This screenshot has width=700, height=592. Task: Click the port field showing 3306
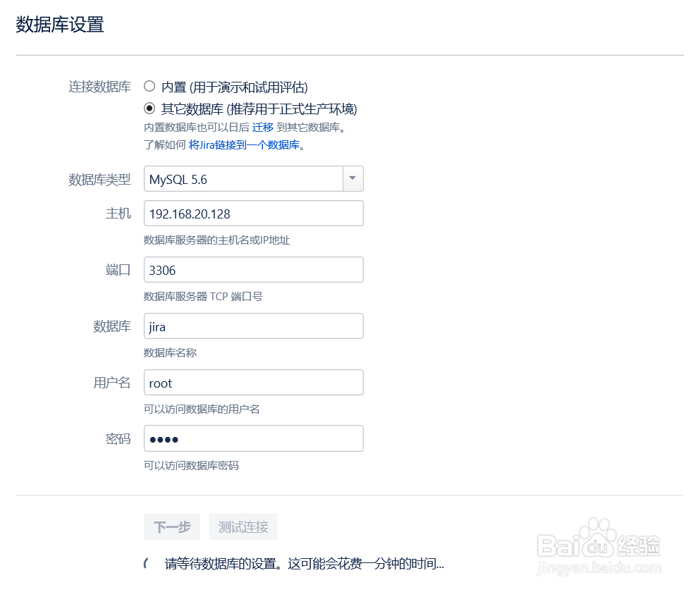tap(254, 269)
